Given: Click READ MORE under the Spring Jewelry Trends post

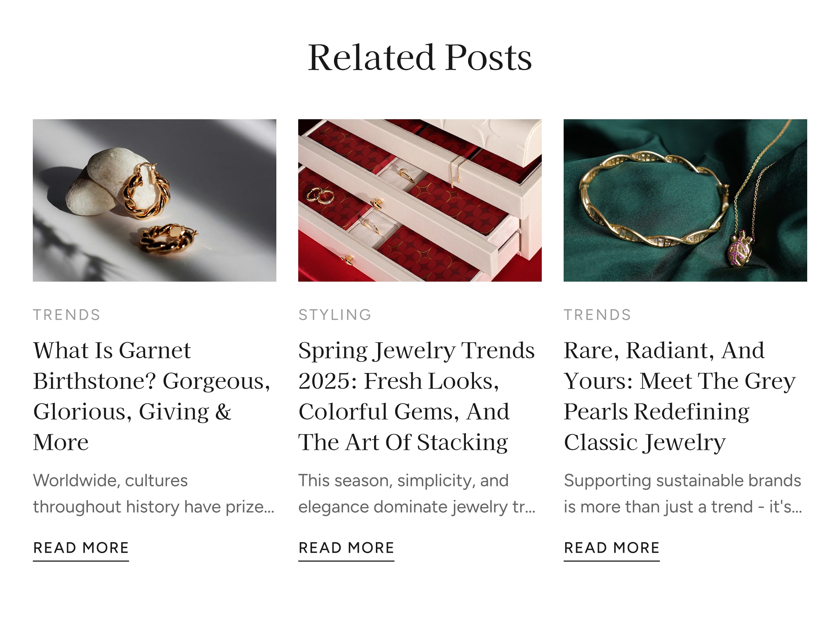Looking at the screenshot, I should click(x=346, y=548).
